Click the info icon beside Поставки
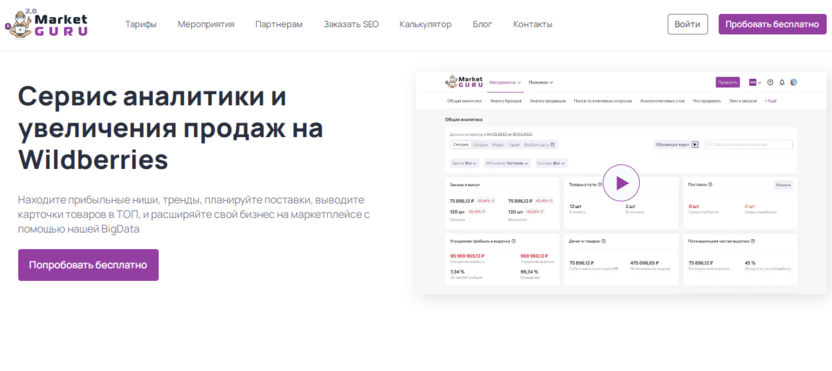The height and width of the screenshot is (371, 832). point(710,185)
